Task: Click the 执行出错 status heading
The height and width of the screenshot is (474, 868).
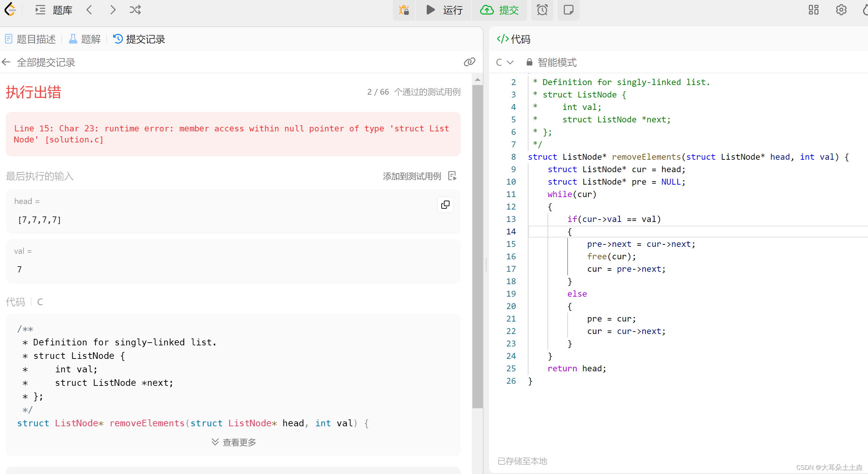Action: coord(34,92)
